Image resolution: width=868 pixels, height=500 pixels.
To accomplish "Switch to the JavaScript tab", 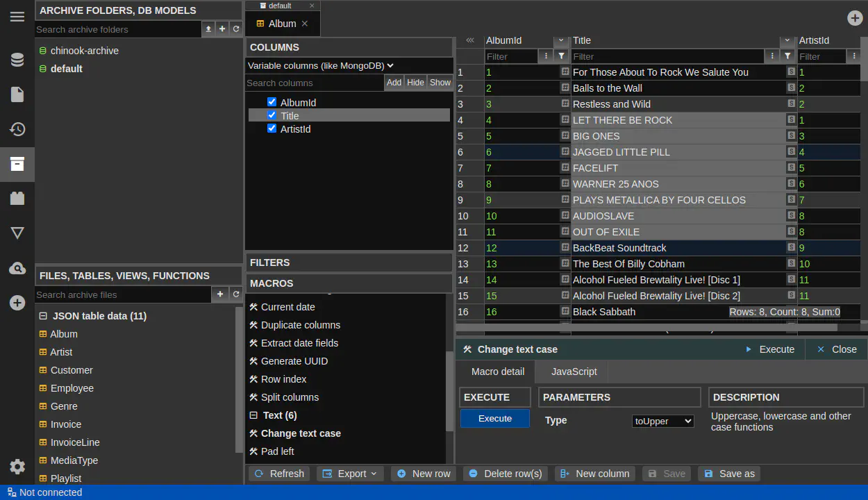I will point(574,372).
